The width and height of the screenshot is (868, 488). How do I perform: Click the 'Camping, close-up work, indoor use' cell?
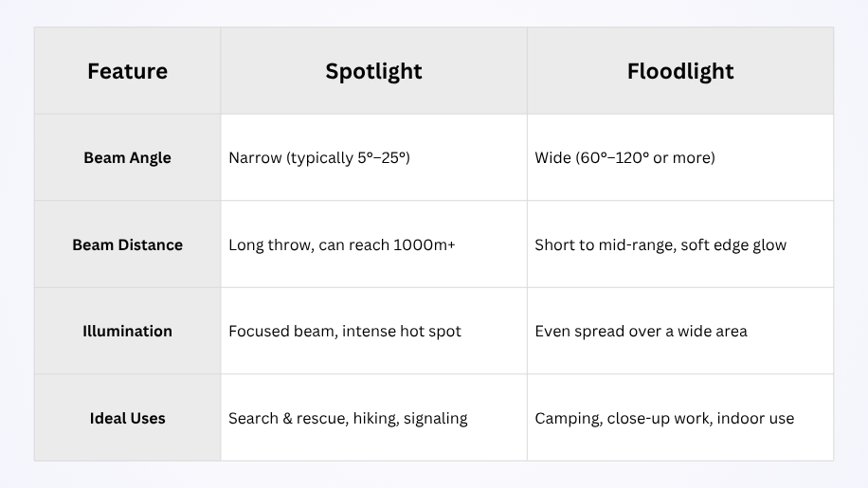[x=664, y=418]
